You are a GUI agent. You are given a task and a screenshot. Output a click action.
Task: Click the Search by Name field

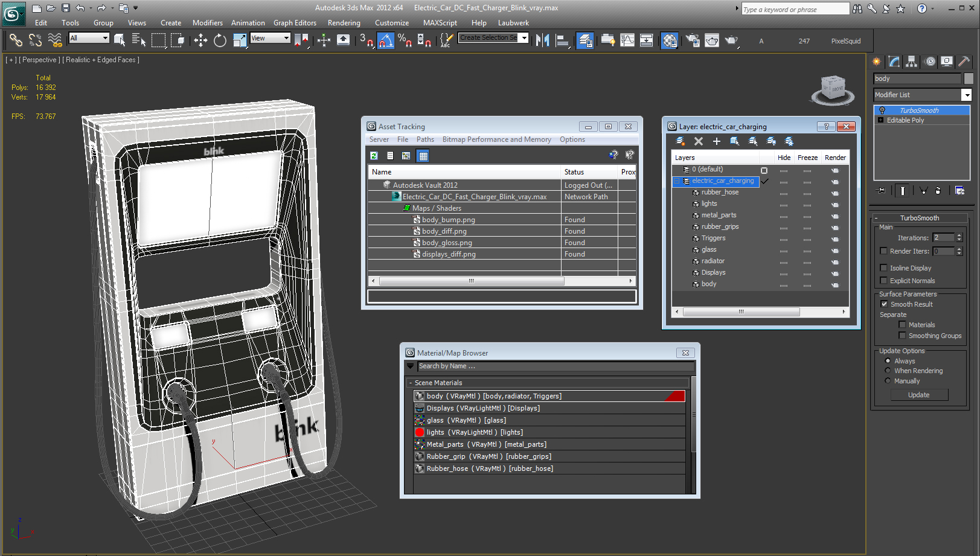(556, 366)
